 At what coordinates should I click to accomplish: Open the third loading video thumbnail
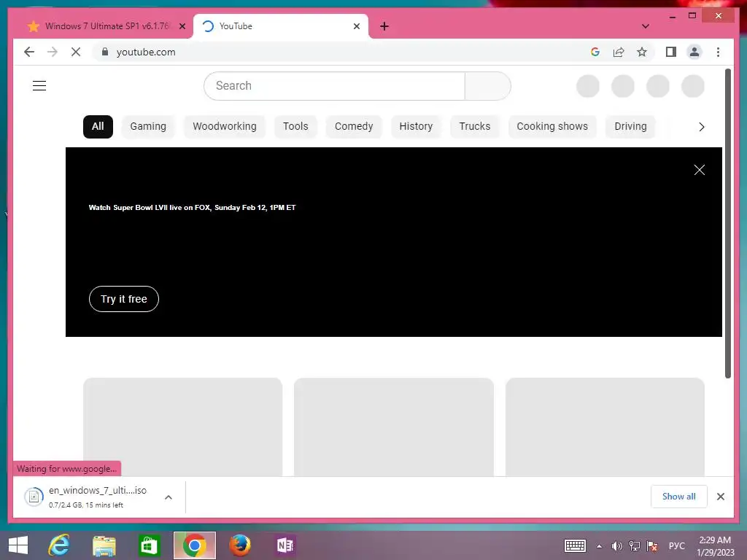point(605,427)
